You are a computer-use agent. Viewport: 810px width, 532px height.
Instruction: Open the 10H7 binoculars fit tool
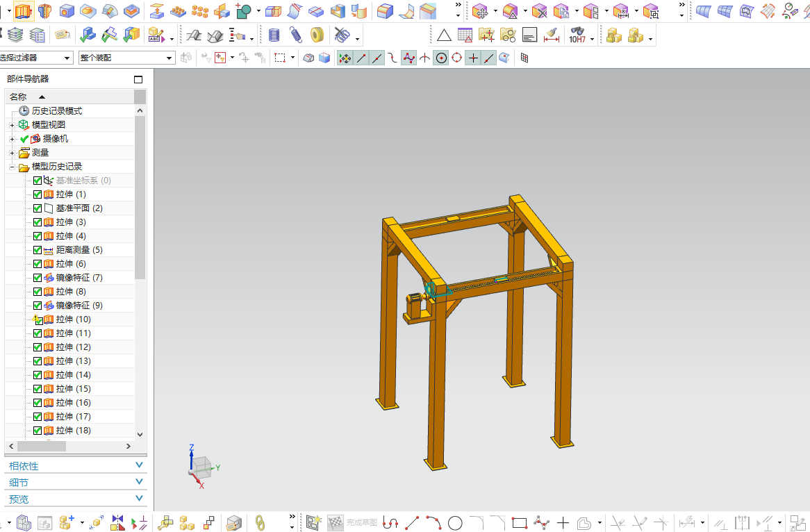point(577,35)
